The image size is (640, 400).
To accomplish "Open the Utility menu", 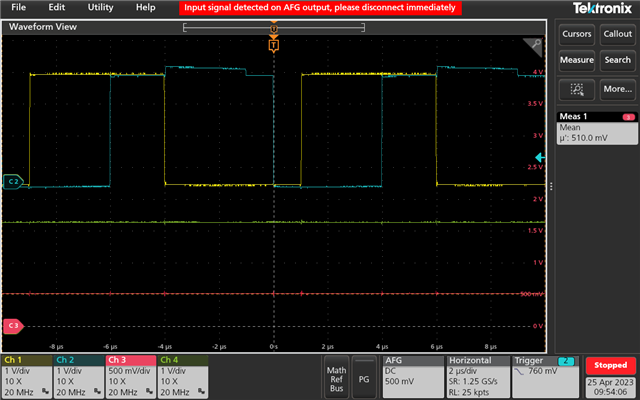I will [100, 7].
